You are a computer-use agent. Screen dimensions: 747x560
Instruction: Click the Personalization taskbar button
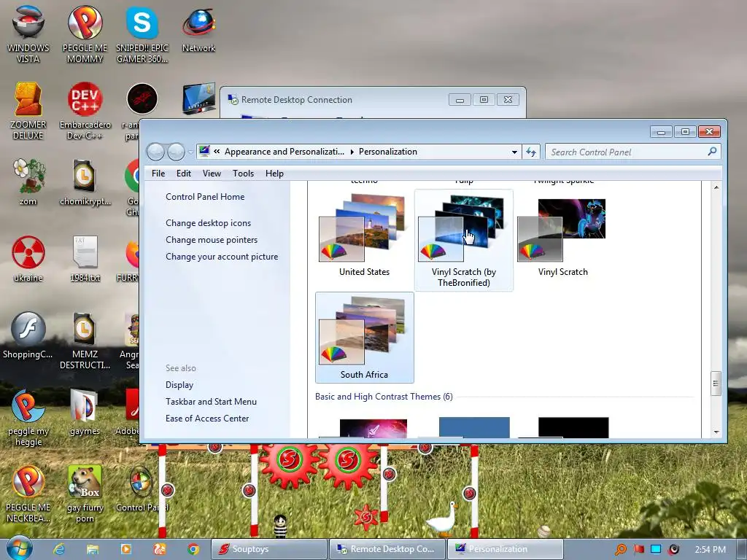pyautogui.click(x=505, y=549)
